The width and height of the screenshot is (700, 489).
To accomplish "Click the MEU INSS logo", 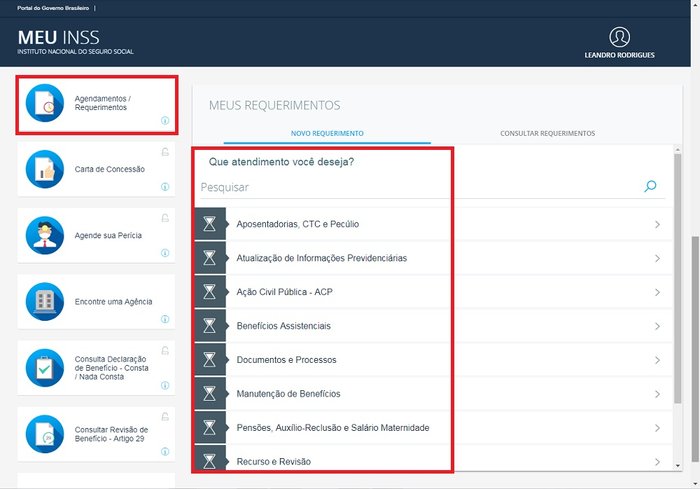I will coord(75,42).
